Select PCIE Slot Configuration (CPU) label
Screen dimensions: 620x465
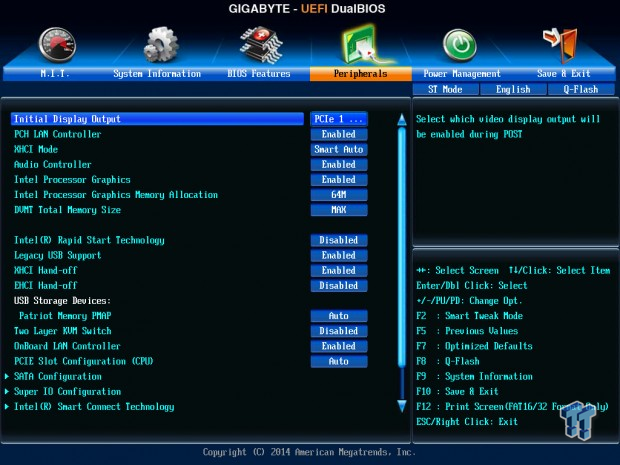(x=83, y=361)
